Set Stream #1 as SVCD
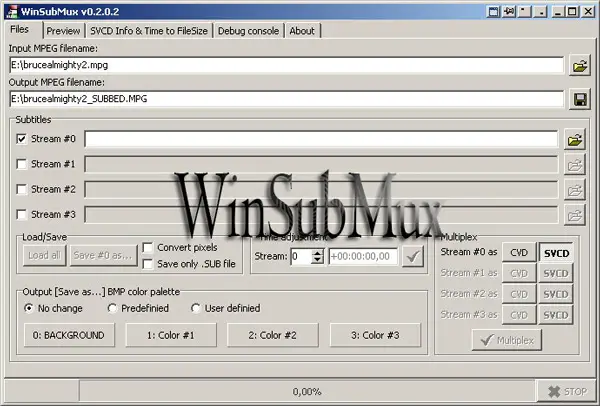Image resolution: width=600 pixels, height=406 pixels. point(556,274)
